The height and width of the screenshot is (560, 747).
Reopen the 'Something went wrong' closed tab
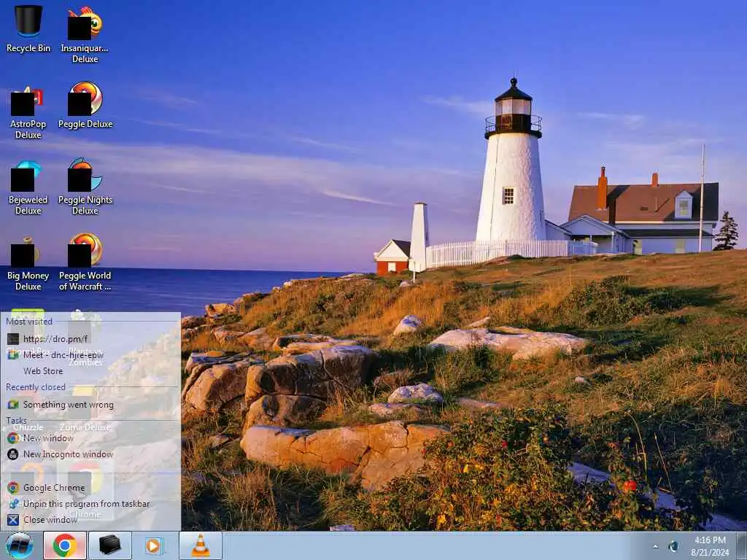(90, 405)
